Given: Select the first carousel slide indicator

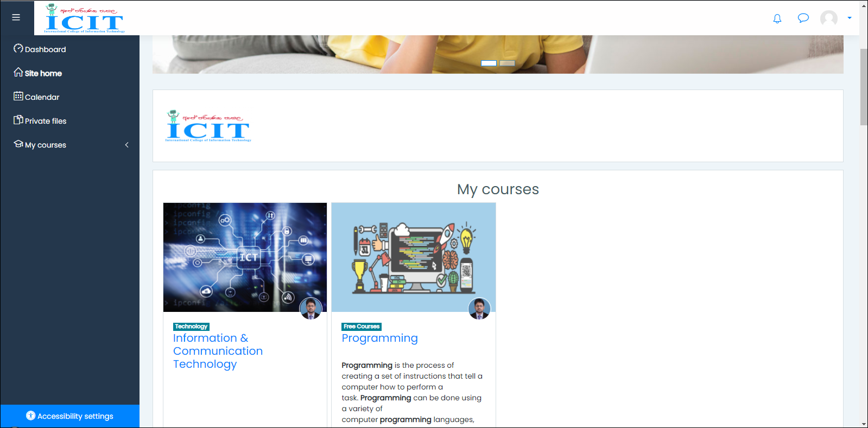Looking at the screenshot, I should pos(489,63).
